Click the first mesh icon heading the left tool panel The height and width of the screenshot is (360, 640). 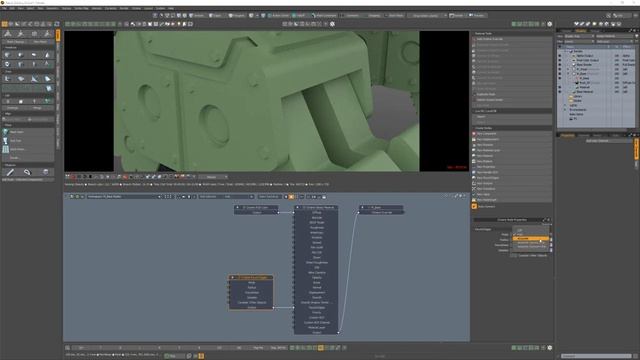pos(8,34)
